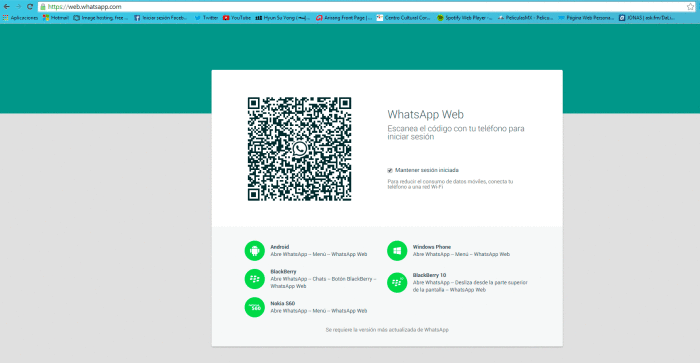The image size is (700, 363).
Task: Open the Página Web Persona... bookmark
Action: 586,18
